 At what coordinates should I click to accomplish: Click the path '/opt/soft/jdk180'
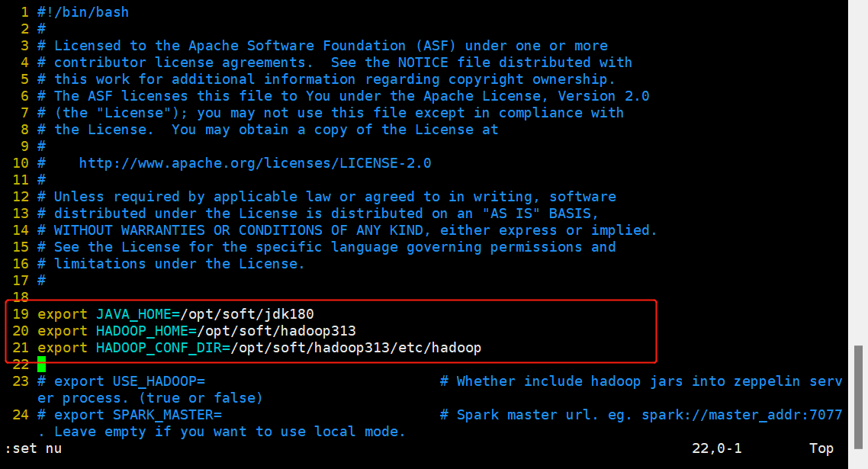pos(247,314)
